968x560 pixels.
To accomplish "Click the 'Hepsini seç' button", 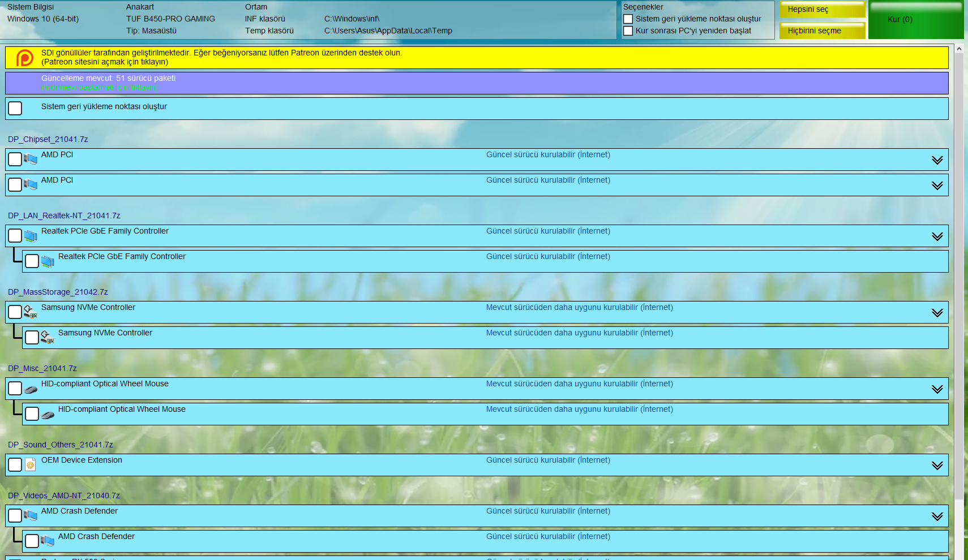I will coord(823,10).
